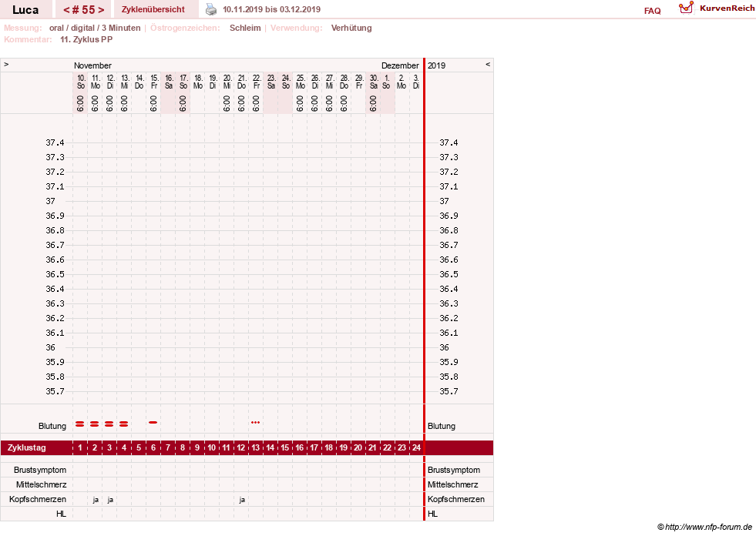Select cycle day 24 in Zyklustag row
Screen dimensions: 756x536
pyautogui.click(x=416, y=447)
